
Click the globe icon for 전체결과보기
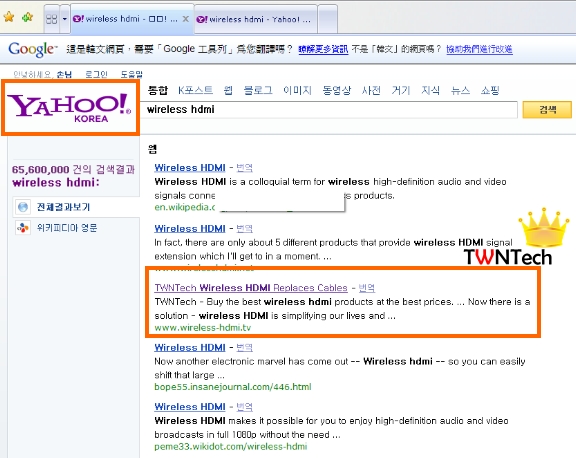23,207
